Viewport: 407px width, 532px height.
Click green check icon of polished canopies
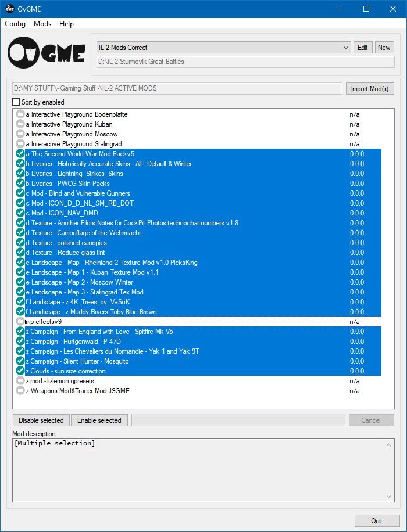[x=20, y=243]
